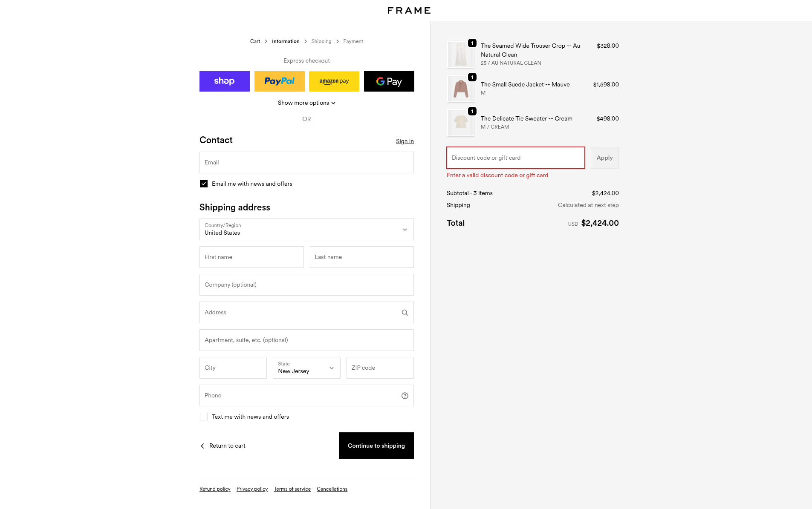Expand Show more options for express checkout

point(306,103)
